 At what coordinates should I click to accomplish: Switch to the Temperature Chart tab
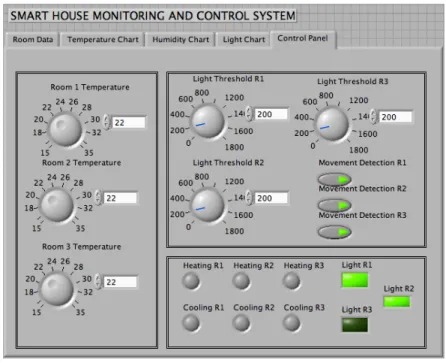(103, 40)
